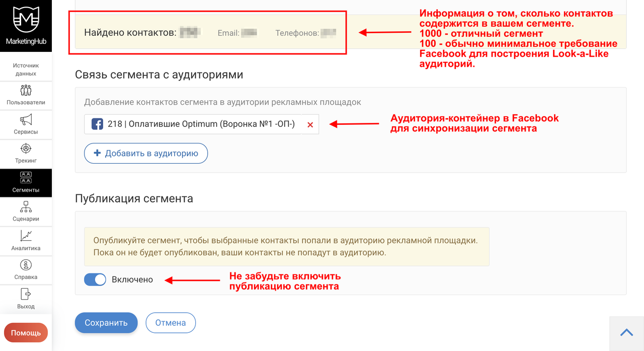Open Сценарии flowchart icon in sidebar
The height and width of the screenshot is (351, 644).
26,206
